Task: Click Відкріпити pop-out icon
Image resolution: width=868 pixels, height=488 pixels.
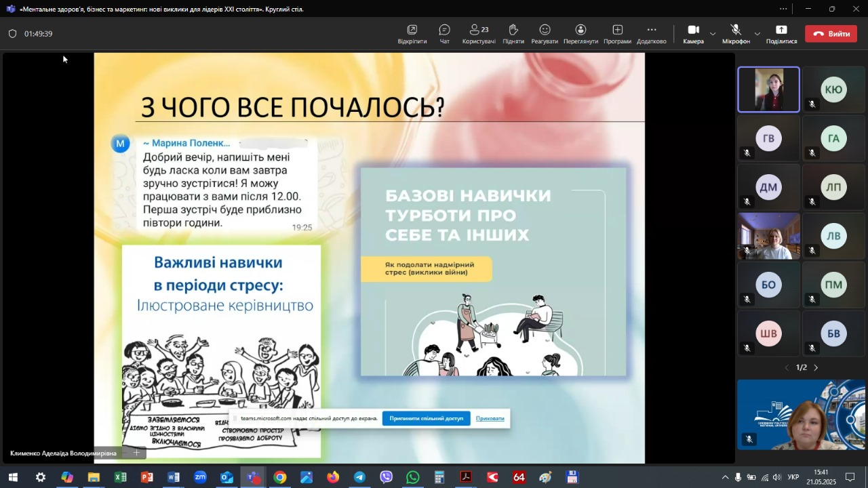Action: click(x=412, y=33)
